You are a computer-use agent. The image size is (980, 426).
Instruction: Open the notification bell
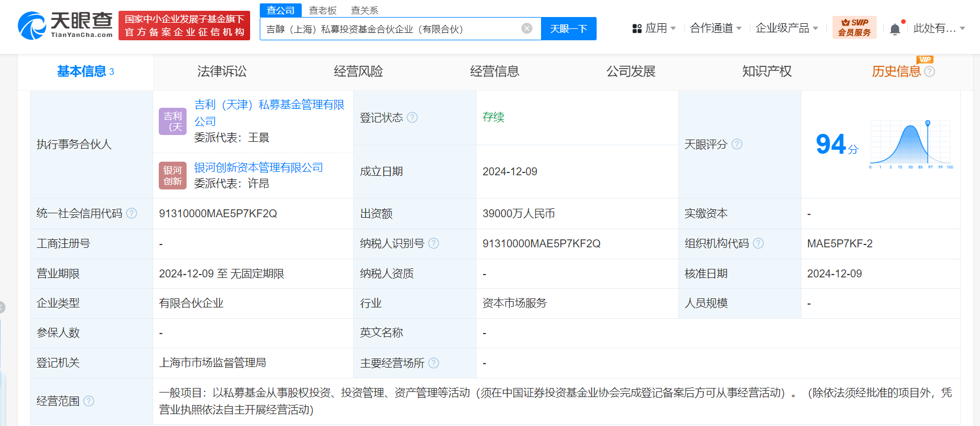895,29
